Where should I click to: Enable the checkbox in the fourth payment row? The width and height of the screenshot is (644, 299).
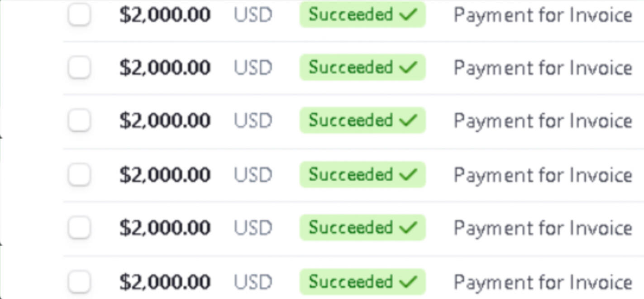coord(79,174)
